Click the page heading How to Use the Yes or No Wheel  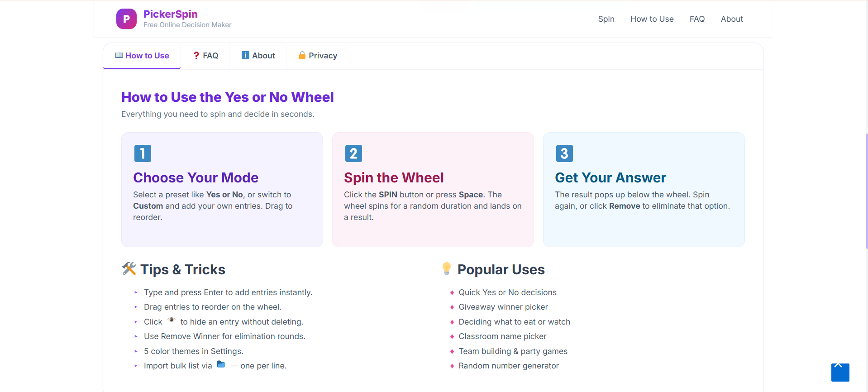[x=227, y=97]
